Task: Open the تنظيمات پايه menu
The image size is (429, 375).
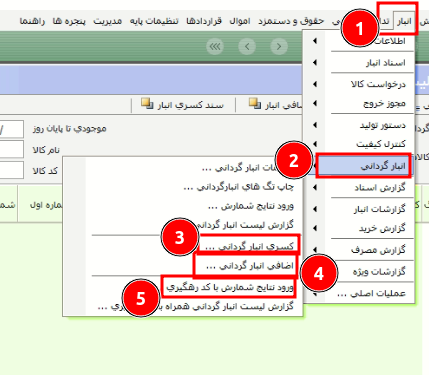Action: 154,21
